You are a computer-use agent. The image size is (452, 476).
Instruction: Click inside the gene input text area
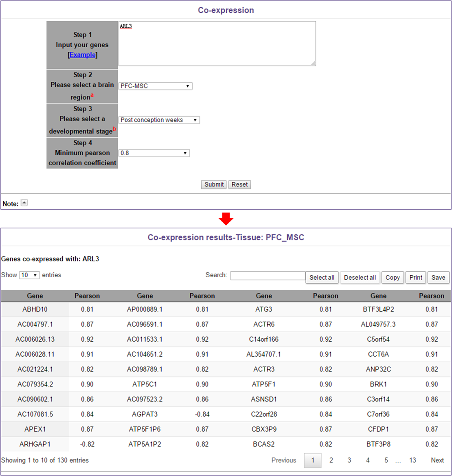[x=217, y=44]
